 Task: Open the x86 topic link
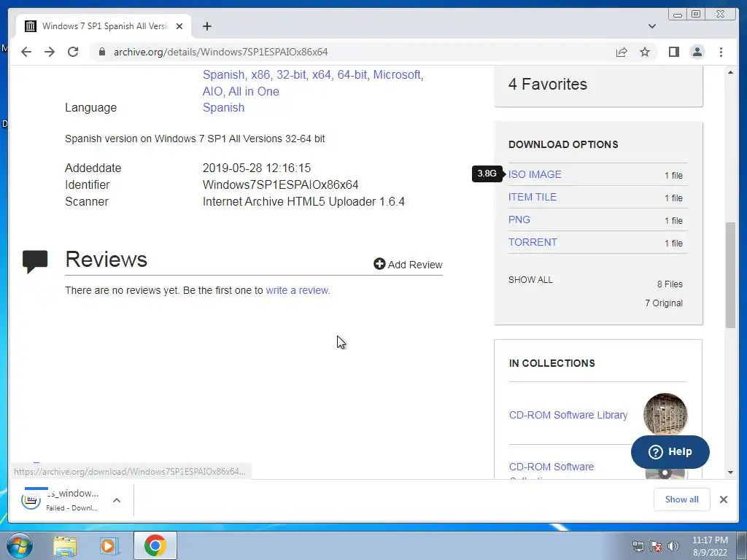260,75
